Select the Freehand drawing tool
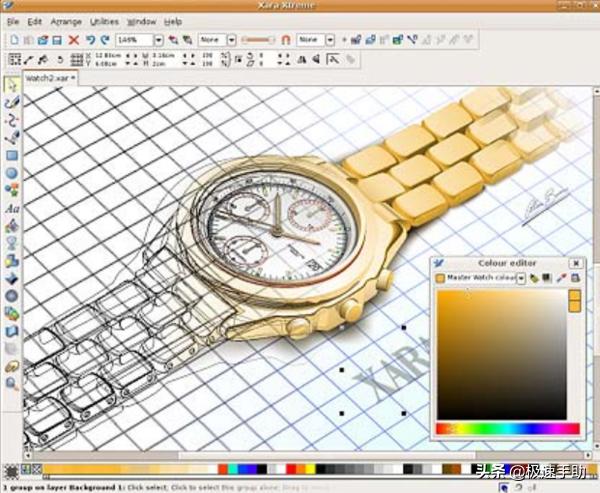The image size is (600, 493). click(x=12, y=103)
